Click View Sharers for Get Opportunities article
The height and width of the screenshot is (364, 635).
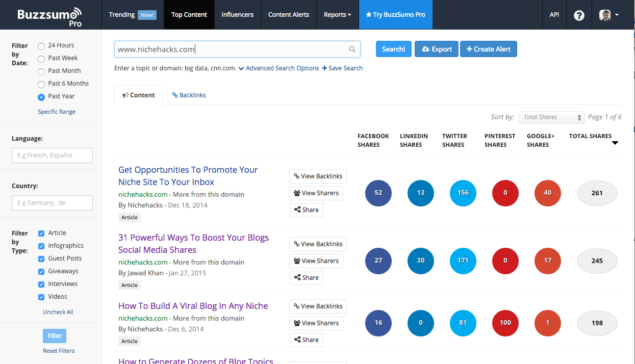click(x=316, y=193)
